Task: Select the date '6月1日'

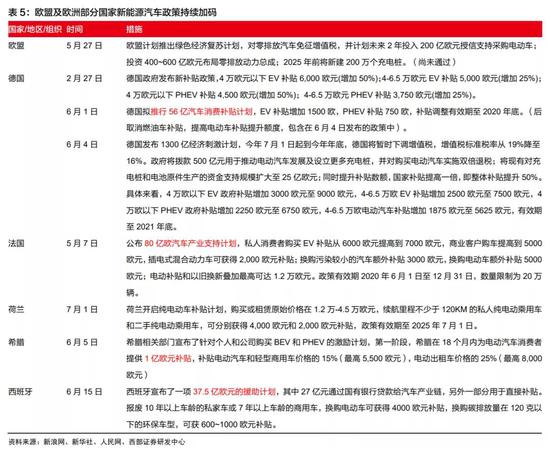Action: [82, 112]
